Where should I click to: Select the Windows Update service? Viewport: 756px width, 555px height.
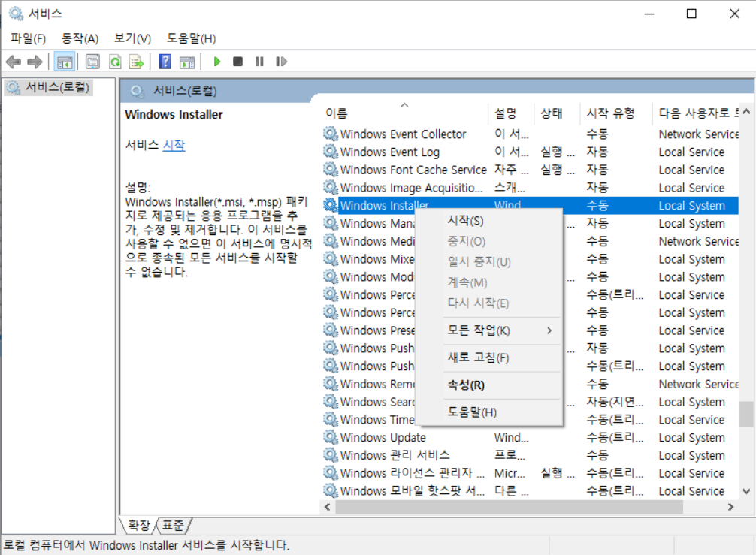531,437
